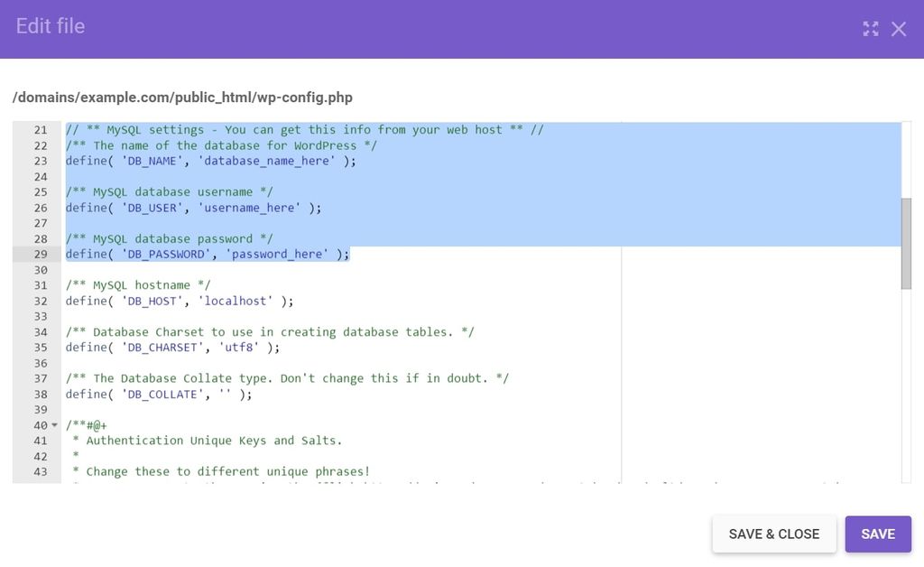Screen dimensions: 924x567
Task: Click the 'MySQL hostname' comment line
Action: [138, 285]
